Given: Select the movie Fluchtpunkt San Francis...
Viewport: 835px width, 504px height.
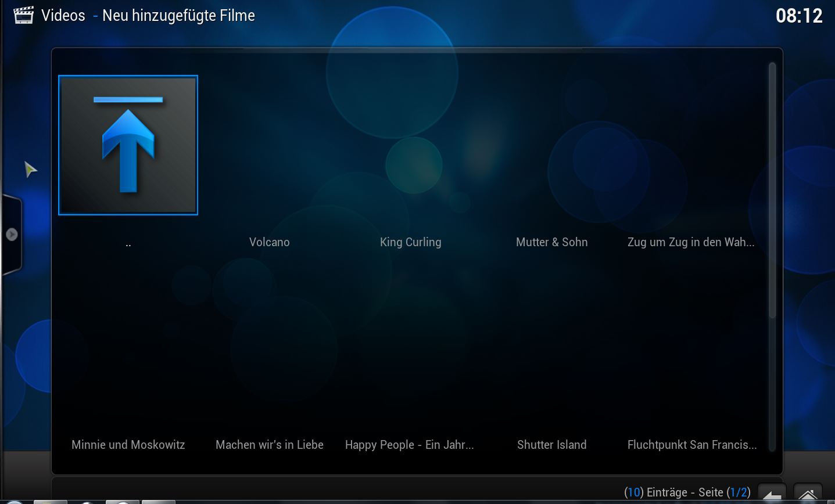Looking at the screenshot, I should pos(692,445).
